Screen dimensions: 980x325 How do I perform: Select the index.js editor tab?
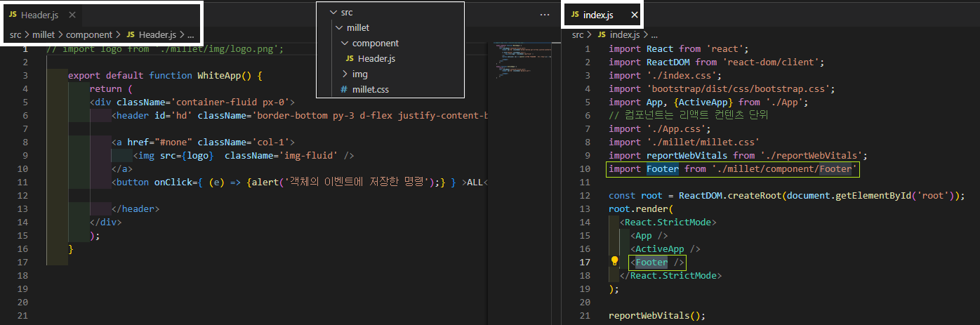tap(598, 15)
